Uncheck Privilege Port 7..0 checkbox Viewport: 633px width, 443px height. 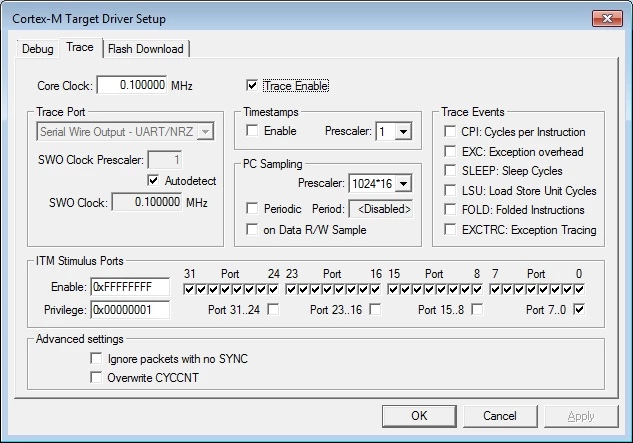point(579,309)
